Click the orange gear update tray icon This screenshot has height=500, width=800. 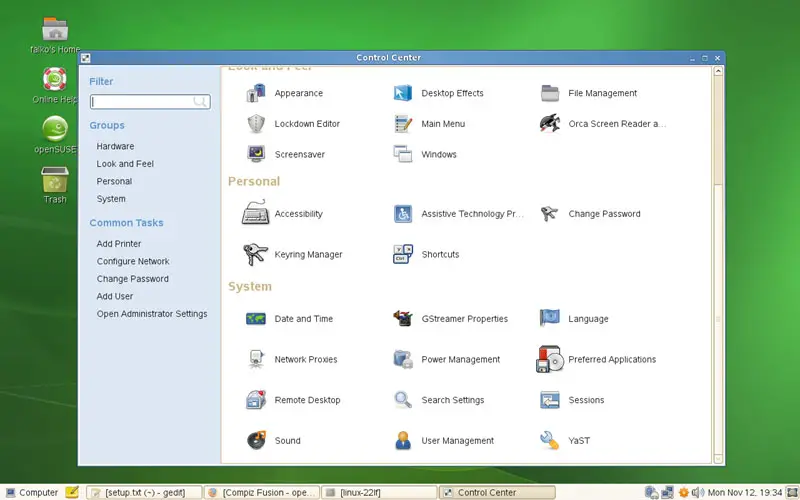click(x=683, y=492)
